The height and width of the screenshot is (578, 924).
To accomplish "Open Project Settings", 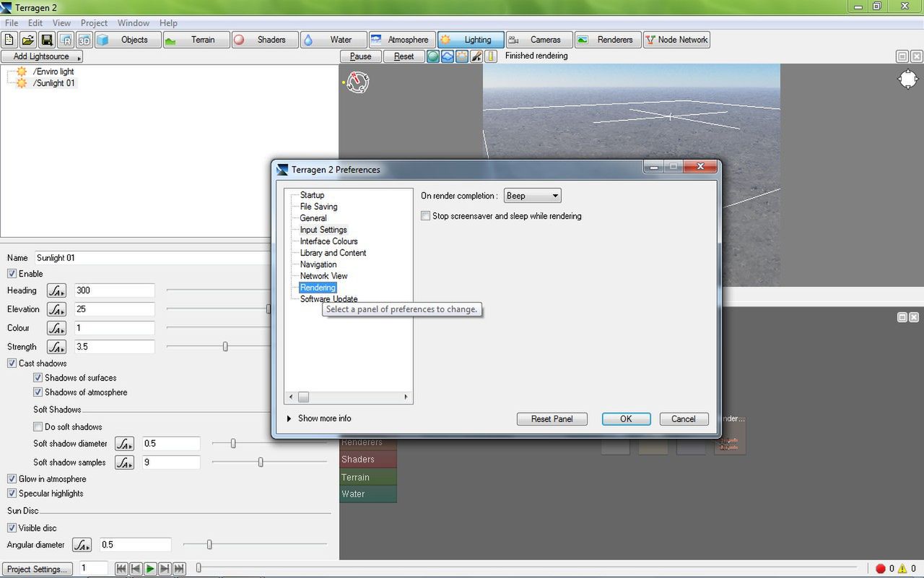I will [37, 569].
